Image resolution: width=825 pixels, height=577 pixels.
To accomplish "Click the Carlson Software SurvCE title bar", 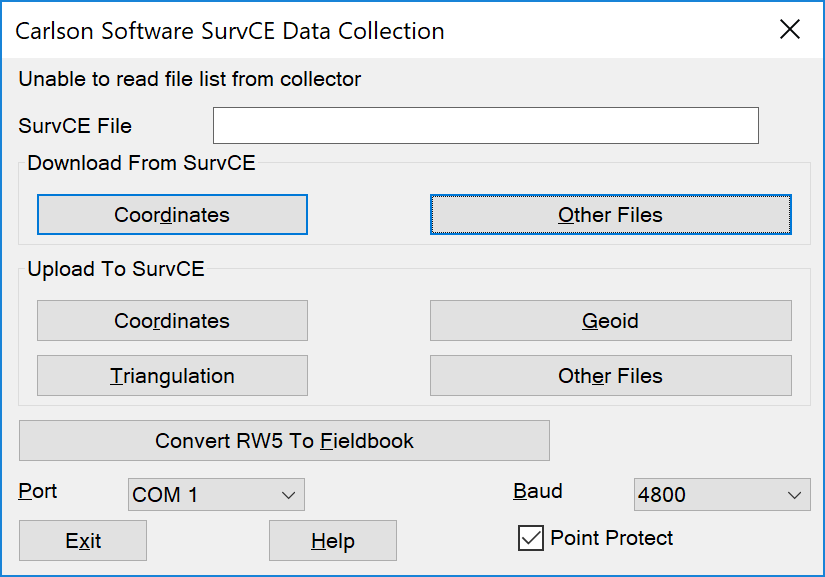I will (x=230, y=31).
